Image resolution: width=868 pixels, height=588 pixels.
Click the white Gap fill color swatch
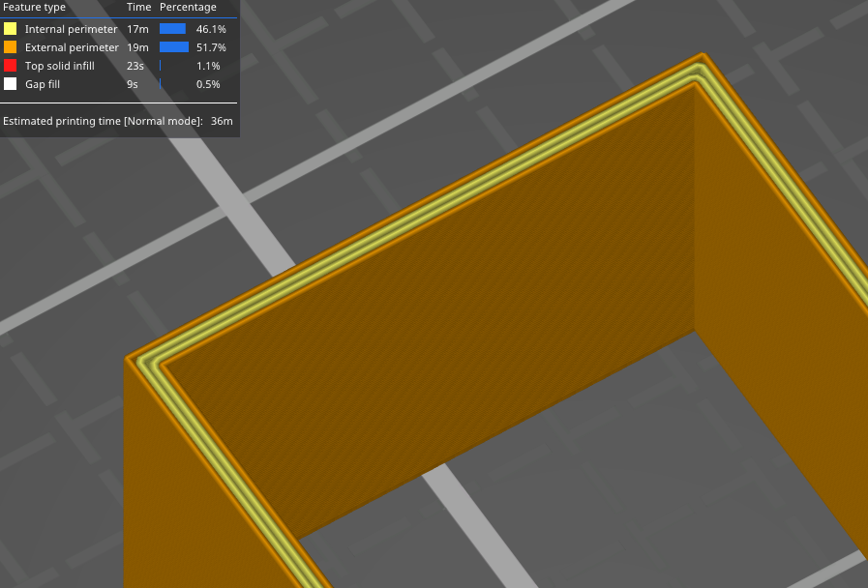click(x=10, y=84)
